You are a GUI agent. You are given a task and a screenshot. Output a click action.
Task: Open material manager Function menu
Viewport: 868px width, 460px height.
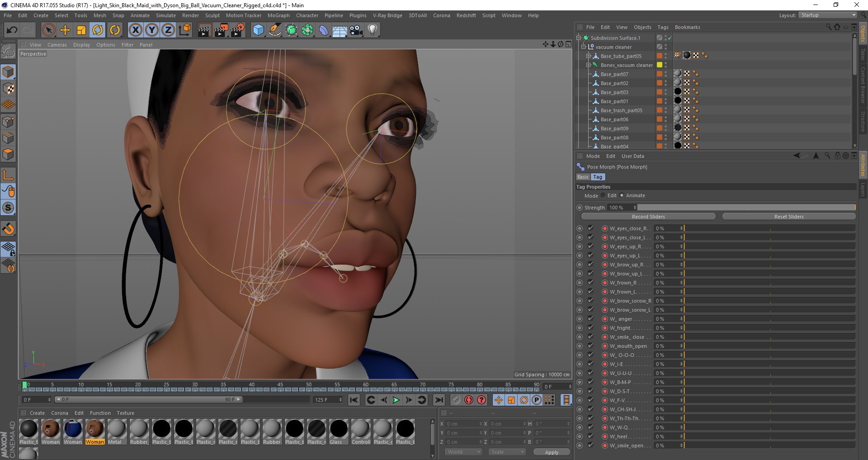100,413
